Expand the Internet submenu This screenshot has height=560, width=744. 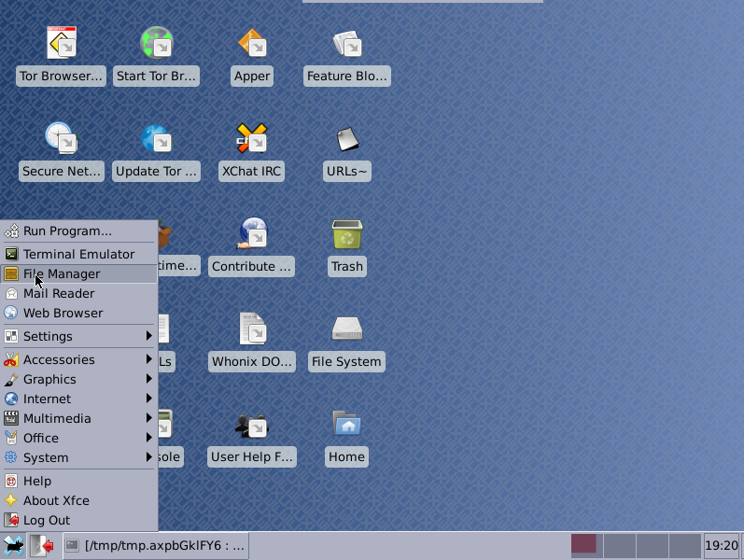tap(78, 399)
